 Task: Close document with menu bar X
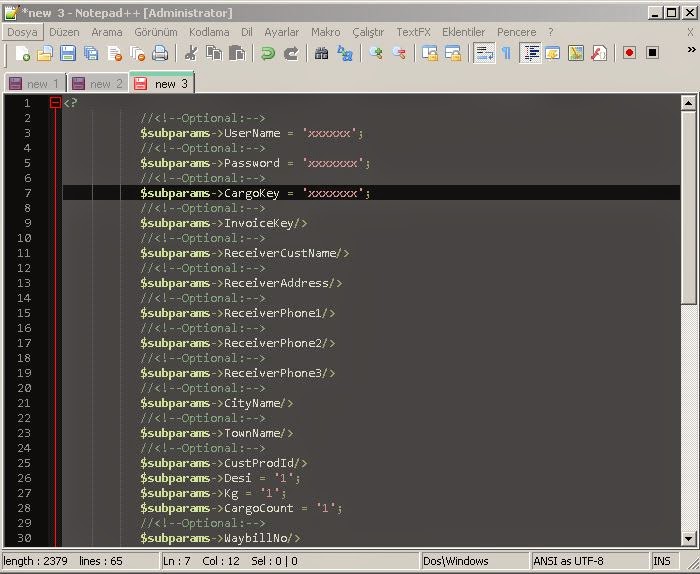(x=690, y=32)
